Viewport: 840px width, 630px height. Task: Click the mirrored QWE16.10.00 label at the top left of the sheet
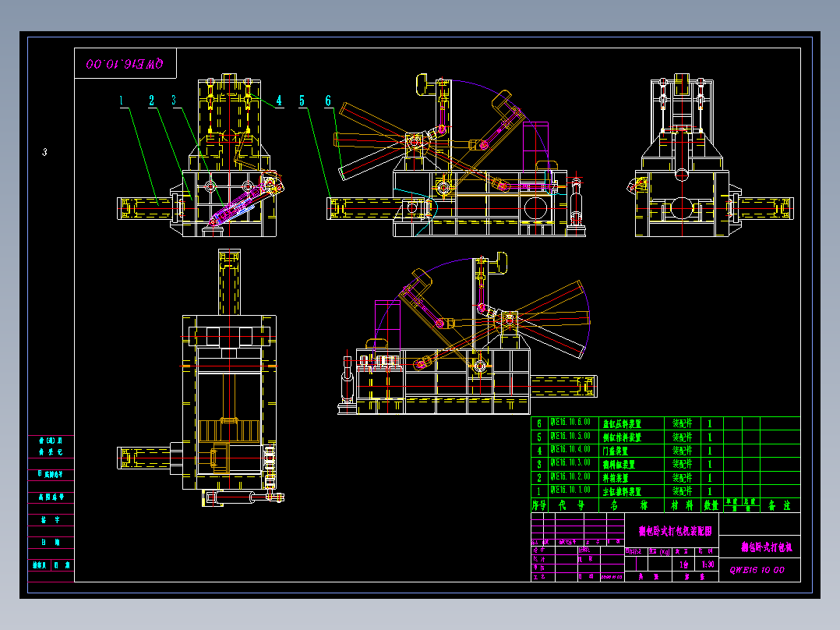[125, 64]
